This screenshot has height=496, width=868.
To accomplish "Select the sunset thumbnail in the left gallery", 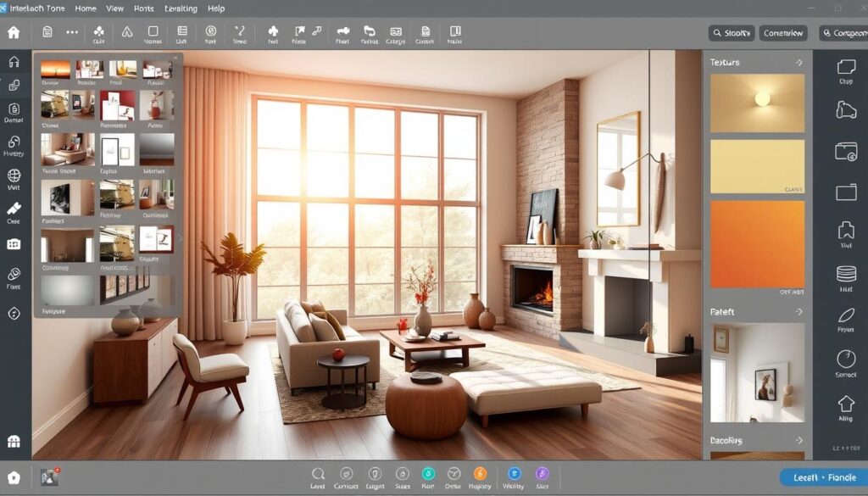I will pyautogui.click(x=56, y=70).
